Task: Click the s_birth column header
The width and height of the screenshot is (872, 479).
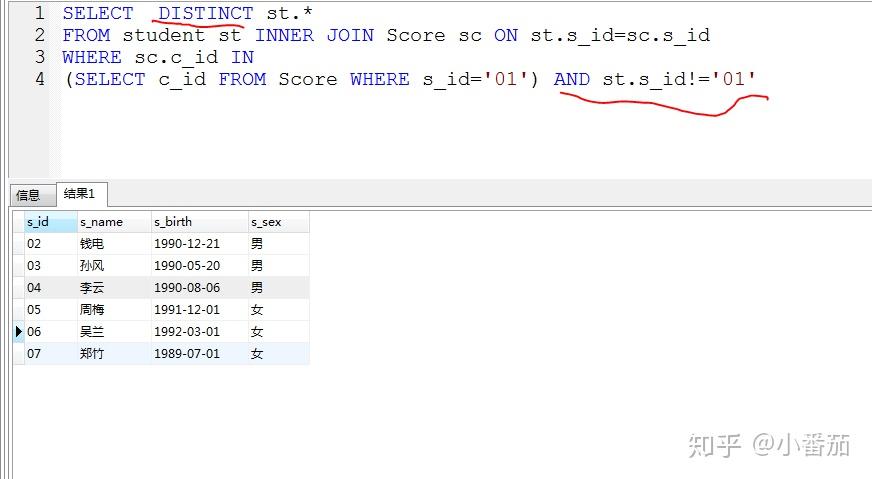Action: pyautogui.click(x=200, y=222)
